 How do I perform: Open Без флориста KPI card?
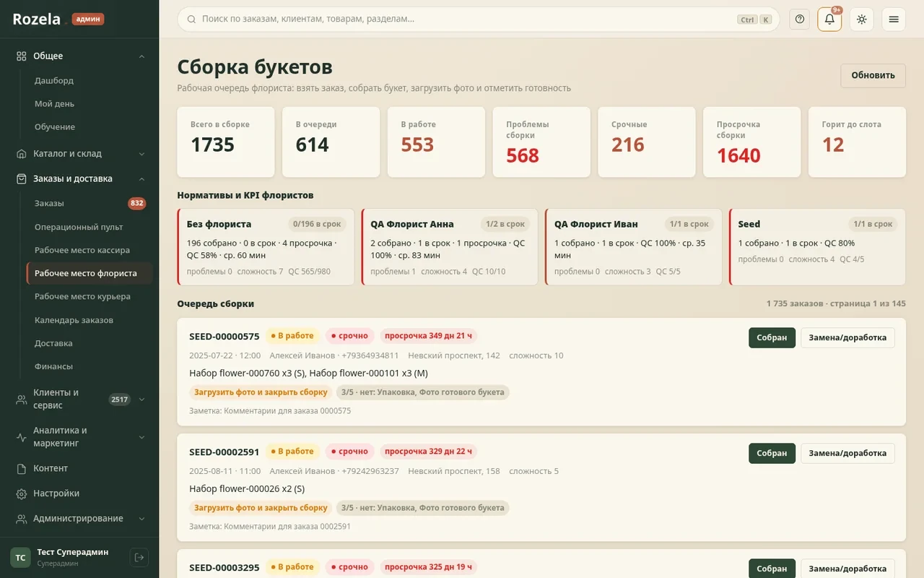pos(266,247)
